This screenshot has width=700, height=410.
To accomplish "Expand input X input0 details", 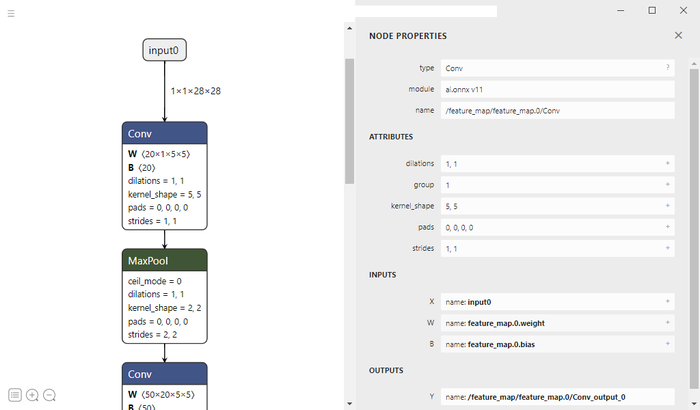I will (667, 301).
